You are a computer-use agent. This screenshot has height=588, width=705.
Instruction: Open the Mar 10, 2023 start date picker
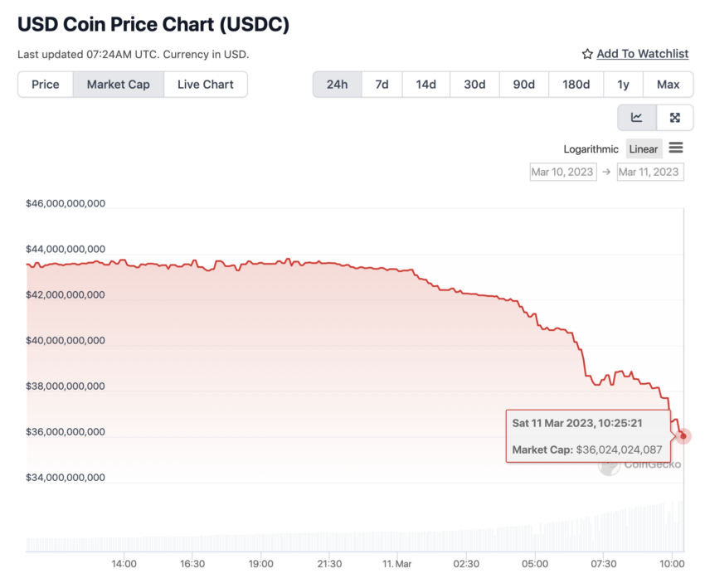coord(563,173)
